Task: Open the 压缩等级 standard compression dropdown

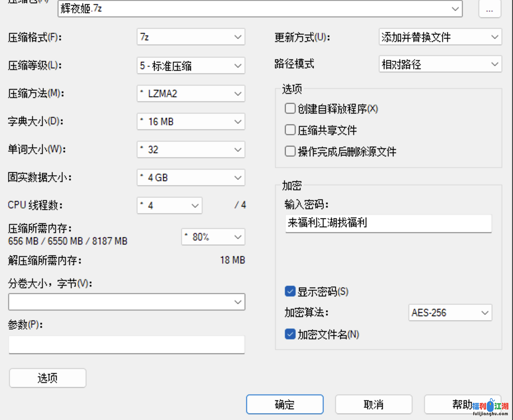Action: click(191, 65)
